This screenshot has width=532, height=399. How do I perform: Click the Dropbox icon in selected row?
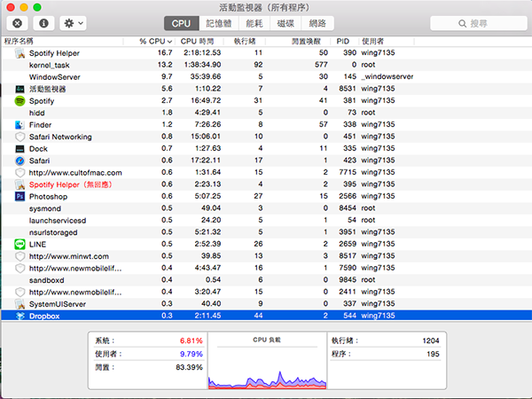tap(20, 316)
